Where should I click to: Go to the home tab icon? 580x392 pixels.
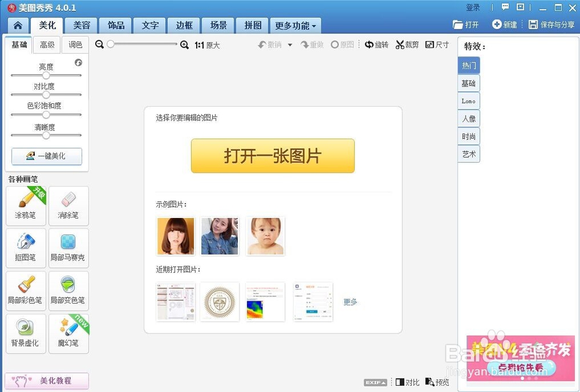click(x=18, y=25)
